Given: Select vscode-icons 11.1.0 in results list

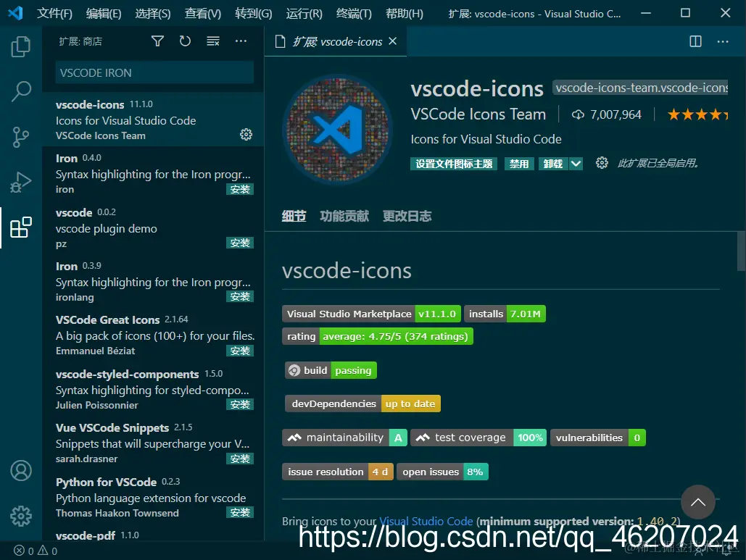Looking at the screenshot, I should click(153, 120).
